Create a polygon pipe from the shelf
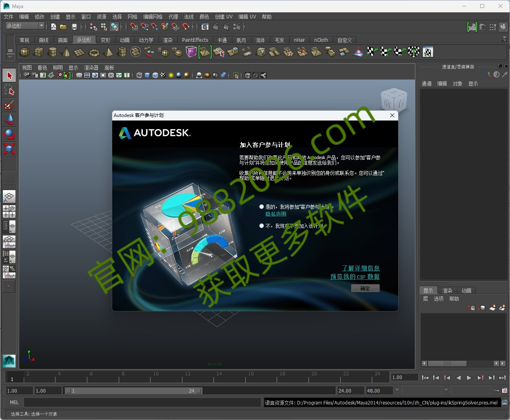 122,52
